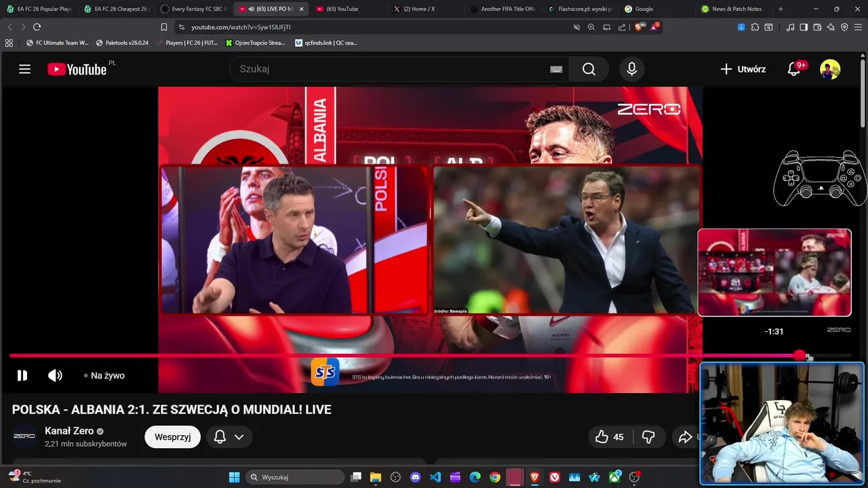Viewport: 868px width, 488px height.
Task: Share this page from address bar
Action: tap(622, 27)
